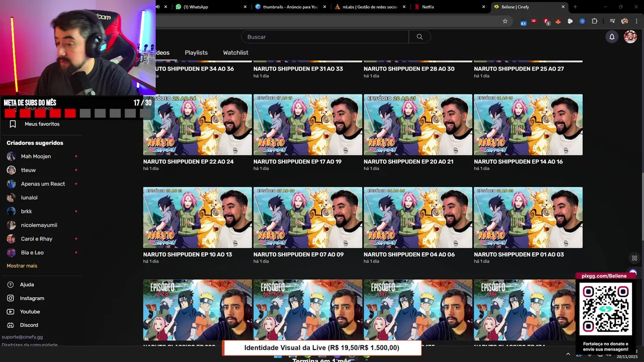Viewport: 644px width, 362px height.
Task: Click the orange fox extension icon
Action: coord(558,21)
